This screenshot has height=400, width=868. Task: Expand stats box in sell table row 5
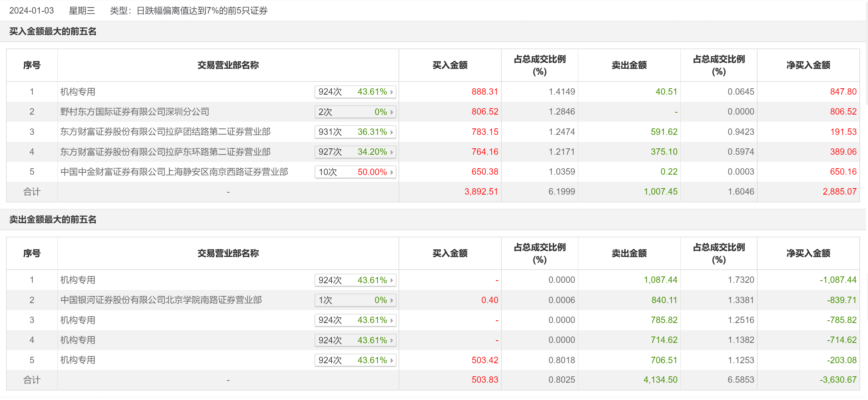click(355, 361)
